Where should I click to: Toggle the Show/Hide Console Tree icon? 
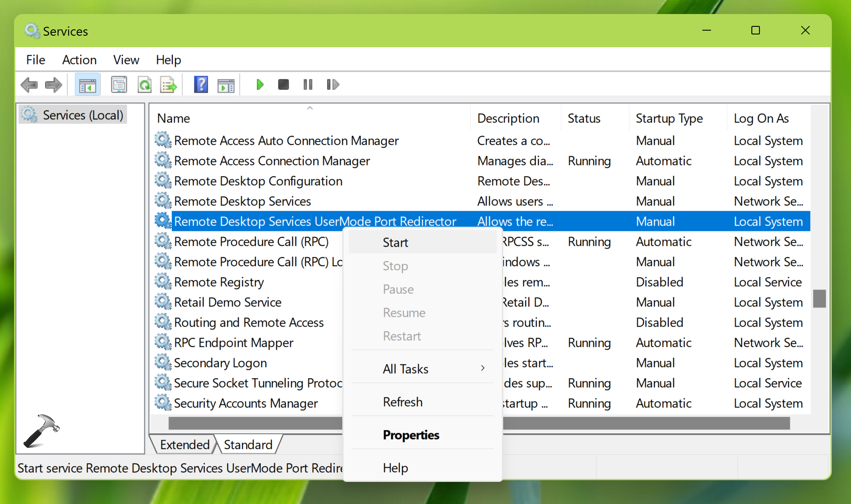[x=87, y=85]
